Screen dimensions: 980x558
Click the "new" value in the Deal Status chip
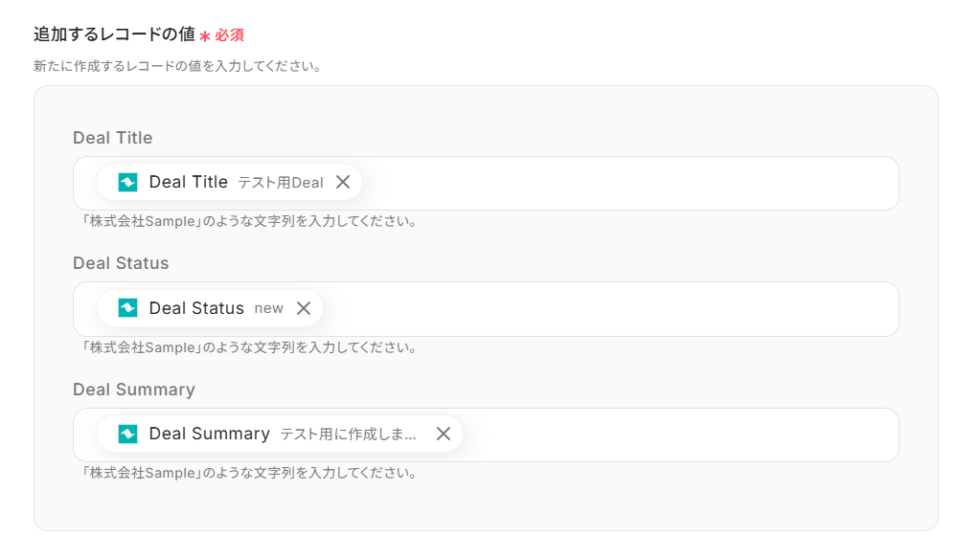pos(268,308)
